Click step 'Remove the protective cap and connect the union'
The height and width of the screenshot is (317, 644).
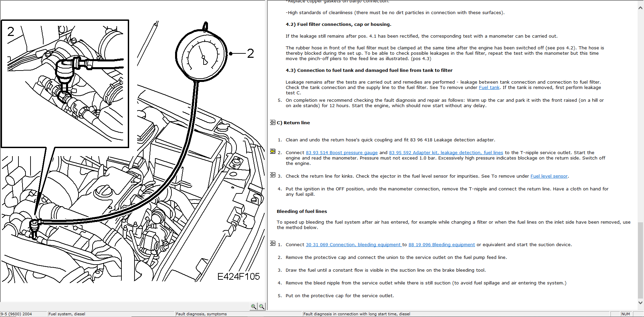(396, 258)
